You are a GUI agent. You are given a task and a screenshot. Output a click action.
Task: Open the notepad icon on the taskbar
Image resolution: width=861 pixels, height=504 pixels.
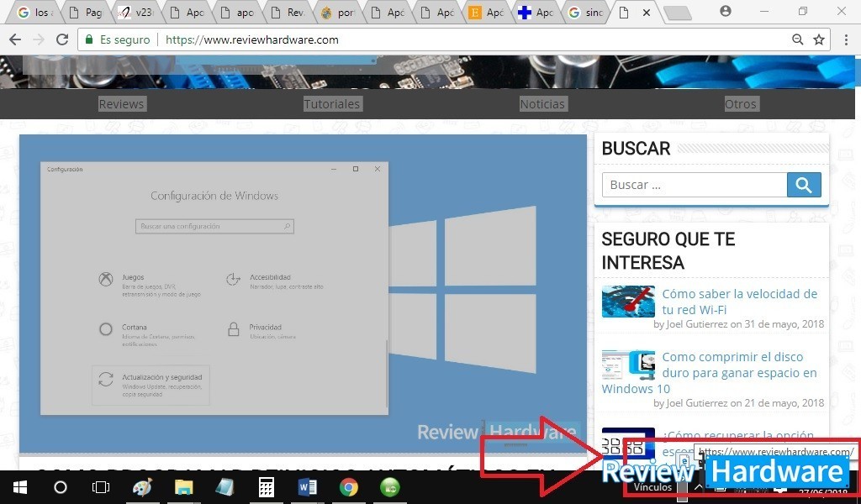pyautogui.click(x=224, y=487)
